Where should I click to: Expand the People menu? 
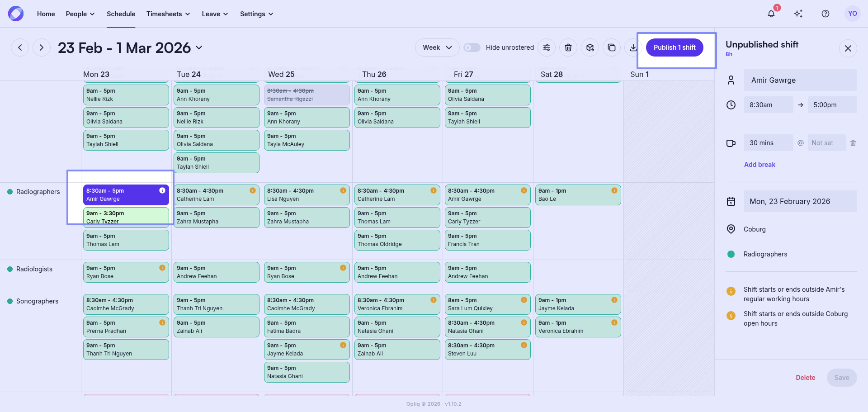point(80,14)
